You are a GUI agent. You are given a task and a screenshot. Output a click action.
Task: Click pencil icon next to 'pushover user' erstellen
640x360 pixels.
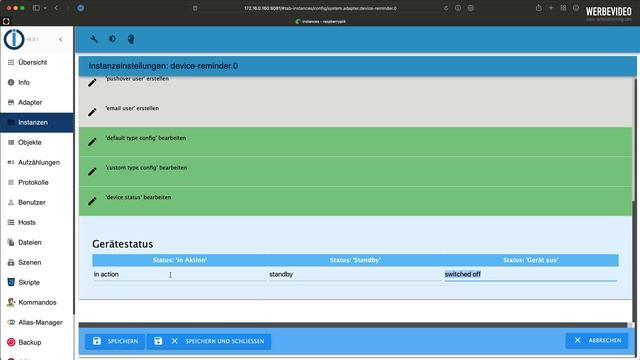coord(92,82)
